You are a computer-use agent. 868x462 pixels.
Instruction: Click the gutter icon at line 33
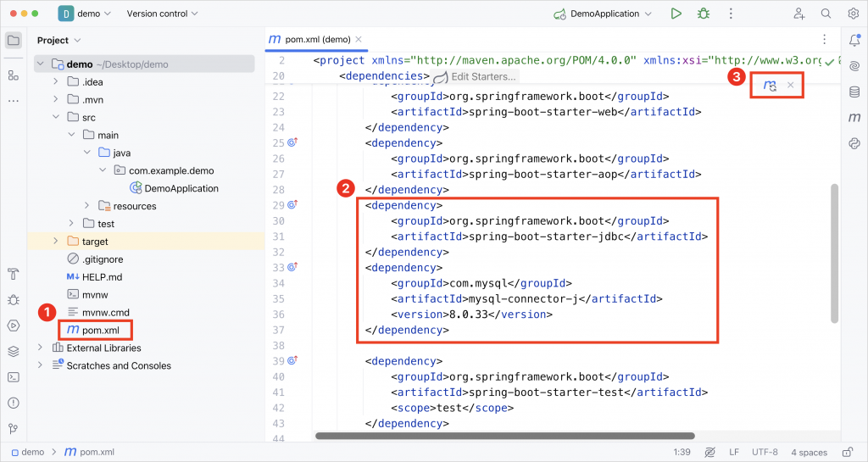[x=292, y=267]
